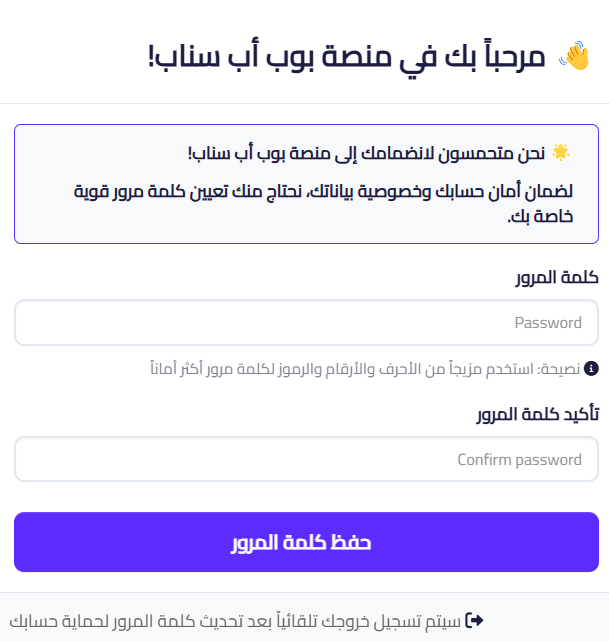609x641 pixels.
Task: Submit with the حفظ كلمة المرور button
Action: point(307,542)
